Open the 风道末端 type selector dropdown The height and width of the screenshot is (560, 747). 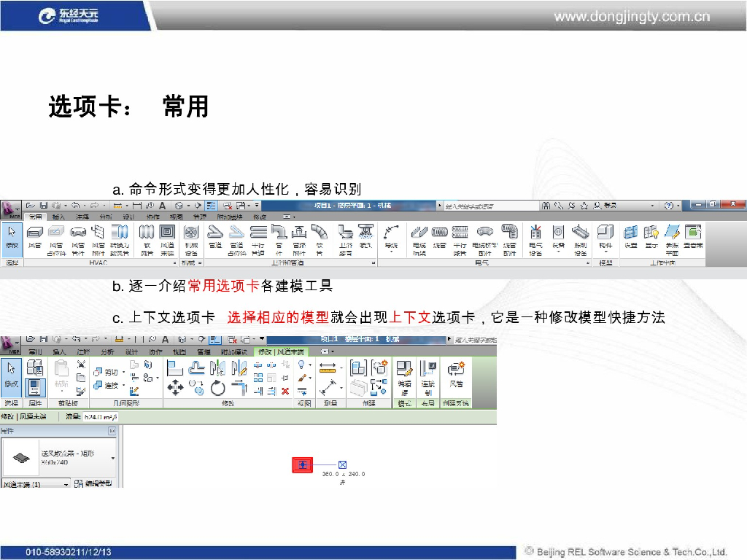pos(66,483)
